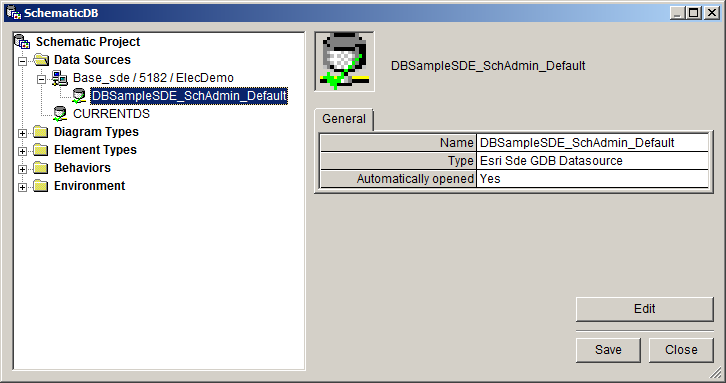Switch to the General tab
726x383 pixels.
344,119
